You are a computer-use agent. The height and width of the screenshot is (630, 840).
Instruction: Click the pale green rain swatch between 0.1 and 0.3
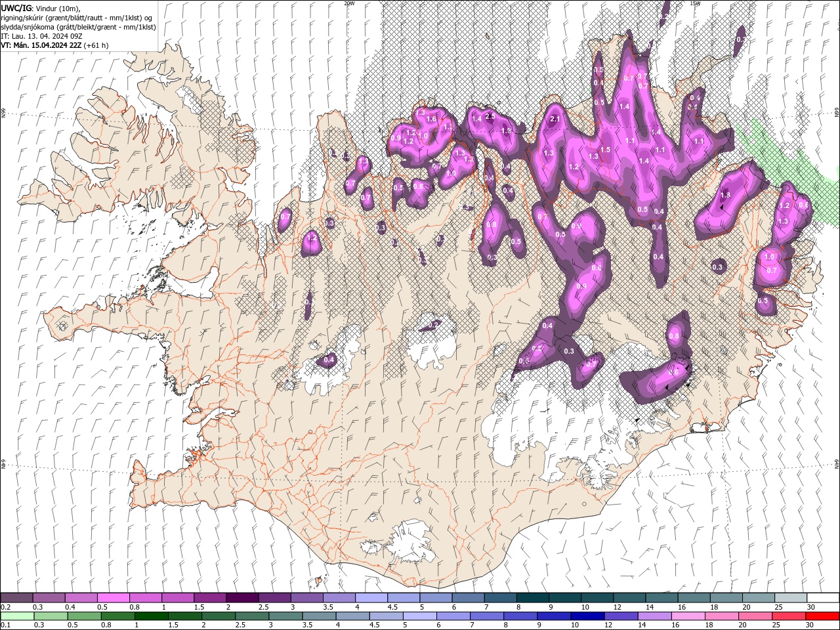pos(17,617)
